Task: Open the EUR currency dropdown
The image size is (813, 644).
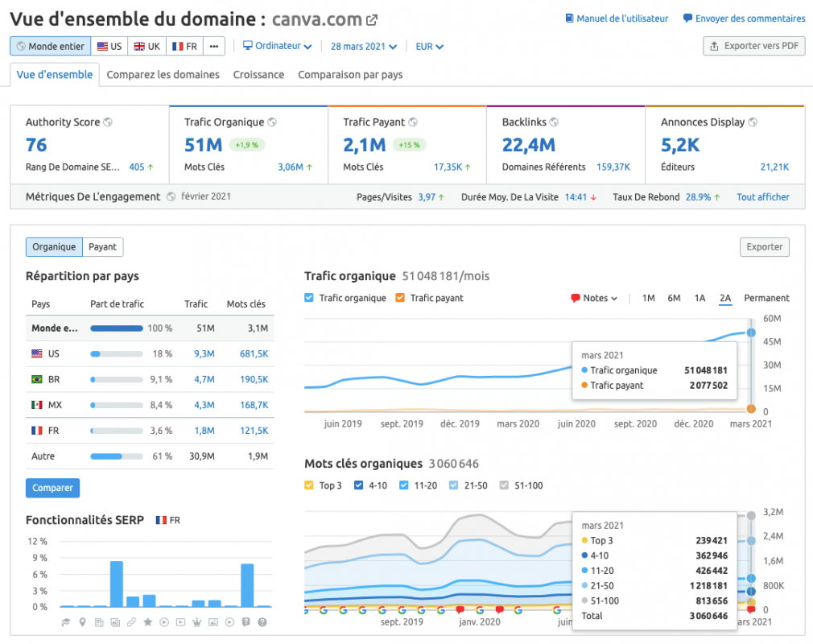Action: coord(429,47)
